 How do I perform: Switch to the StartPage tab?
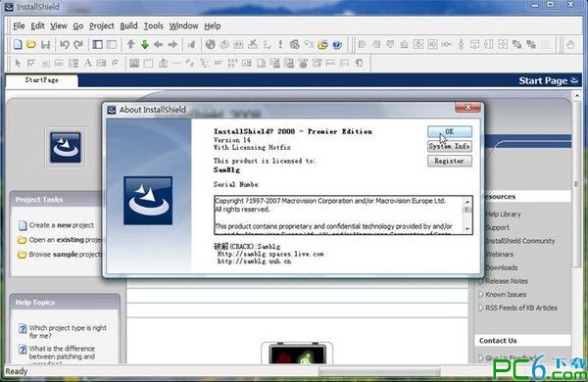pyautogui.click(x=41, y=80)
